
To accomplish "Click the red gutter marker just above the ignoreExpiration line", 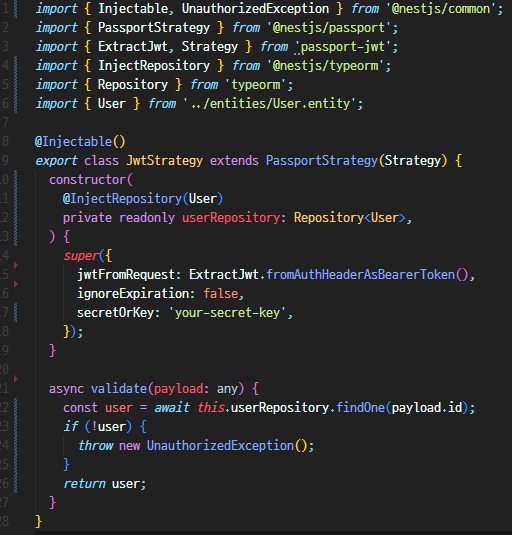I will [16, 284].
